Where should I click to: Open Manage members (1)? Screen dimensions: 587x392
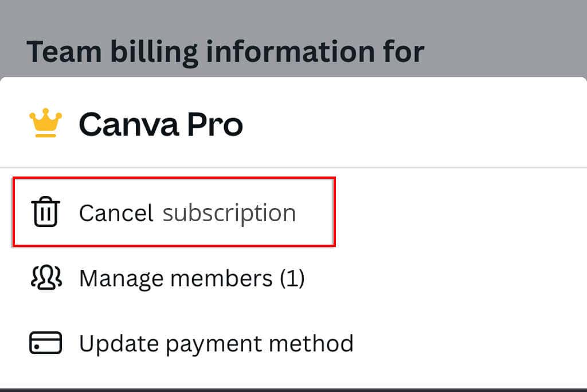pyautogui.click(x=191, y=279)
